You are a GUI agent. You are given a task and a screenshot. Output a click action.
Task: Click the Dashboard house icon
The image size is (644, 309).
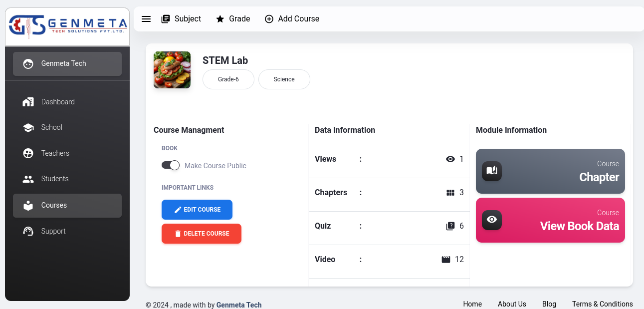pyautogui.click(x=28, y=102)
